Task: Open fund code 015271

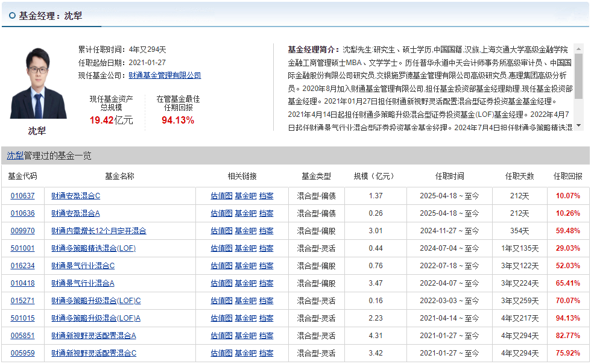Action: point(23,301)
